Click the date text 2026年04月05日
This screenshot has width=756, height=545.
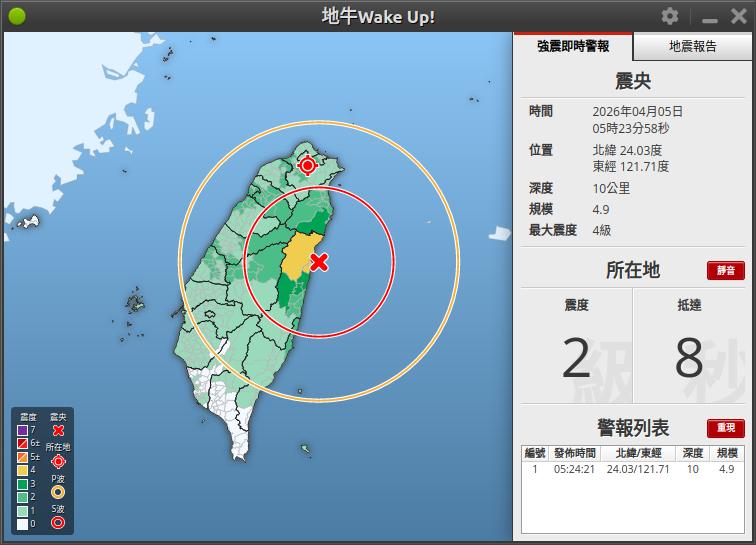[x=637, y=111]
